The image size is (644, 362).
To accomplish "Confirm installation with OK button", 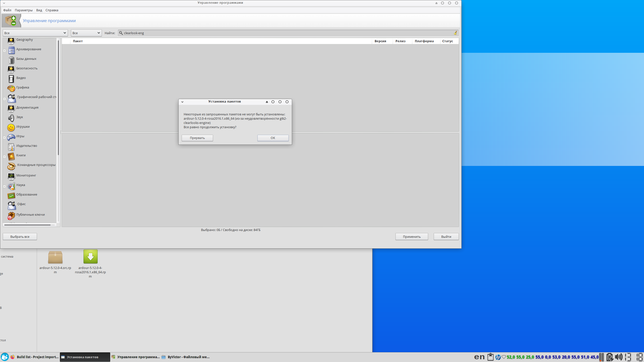I will 273,138.
